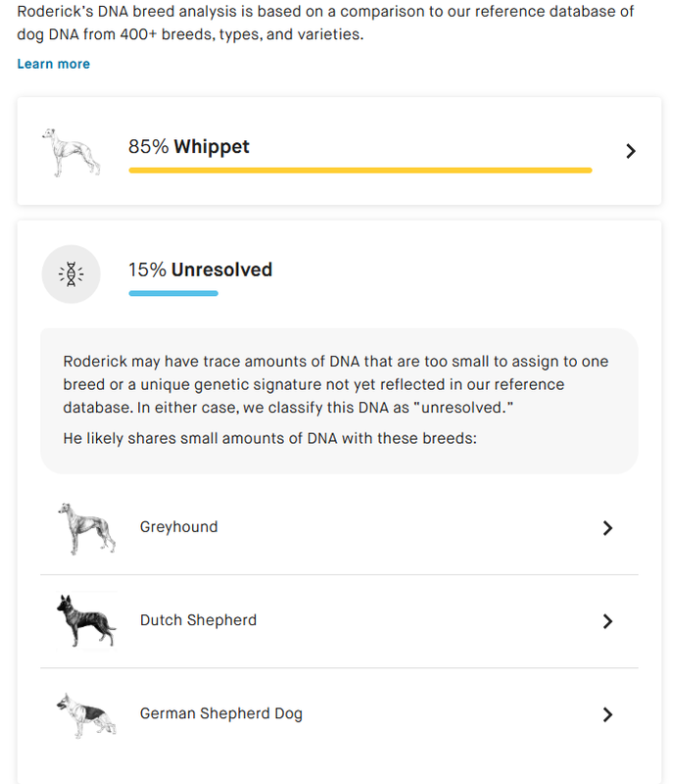Expand the Greyhound chevron arrow
Screen dimensions: 673x784
607,528
